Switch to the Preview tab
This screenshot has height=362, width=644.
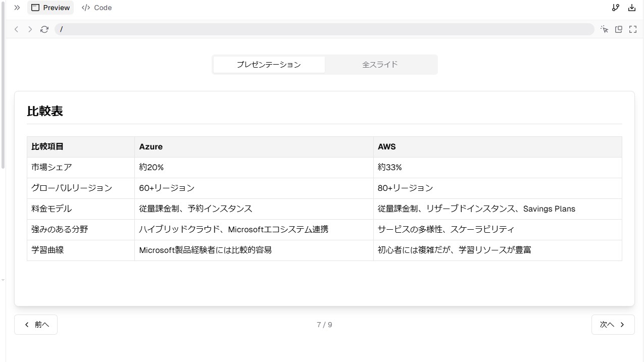(x=51, y=8)
